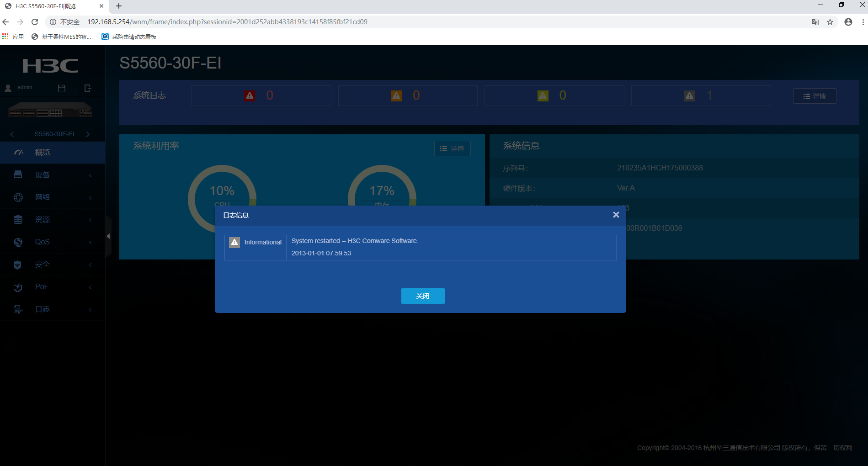Select the timestamp 2013-01-01 07:59:53
This screenshot has width=868, height=466.
pyautogui.click(x=321, y=253)
